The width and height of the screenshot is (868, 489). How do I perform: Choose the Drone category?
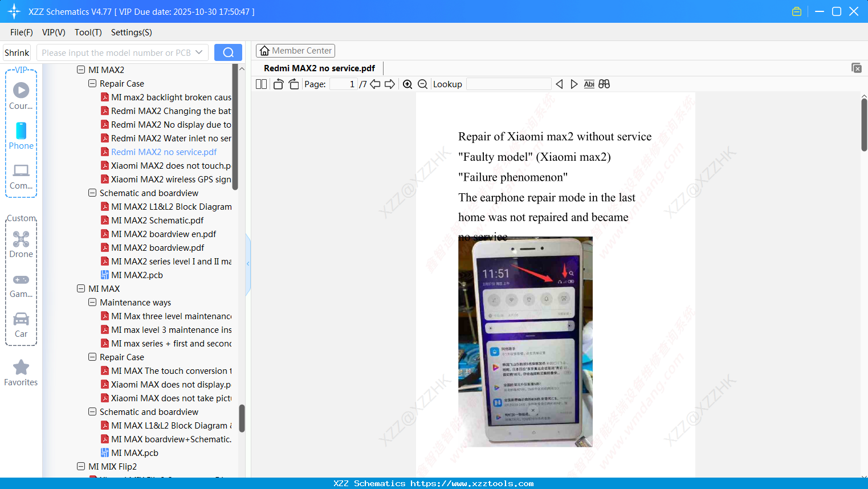[x=21, y=244]
